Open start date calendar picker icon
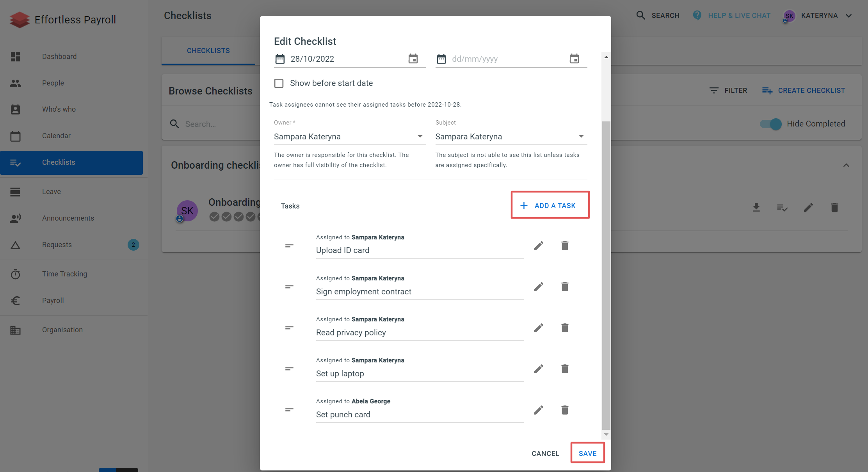The width and height of the screenshot is (868, 472). pyautogui.click(x=413, y=59)
